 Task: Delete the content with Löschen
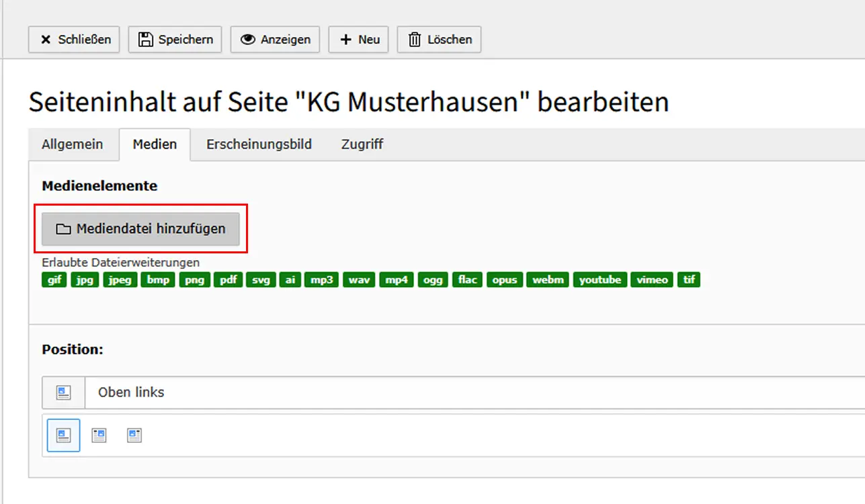[x=439, y=40]
